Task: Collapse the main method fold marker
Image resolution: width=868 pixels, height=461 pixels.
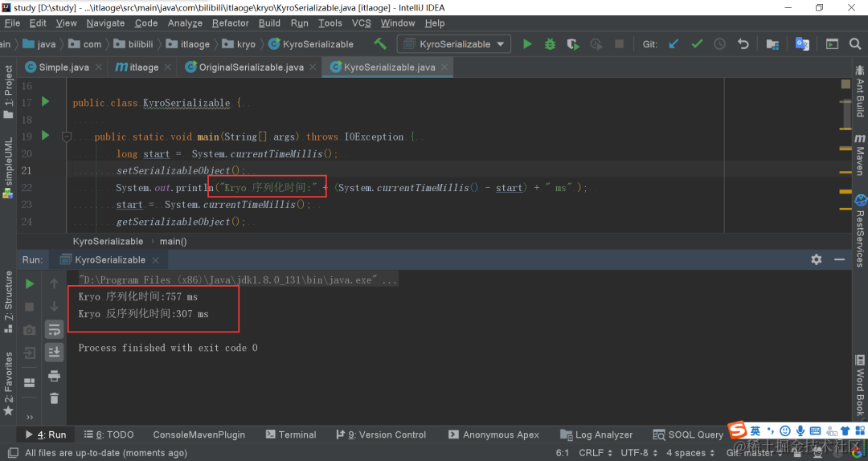Action: pos(67,137)
